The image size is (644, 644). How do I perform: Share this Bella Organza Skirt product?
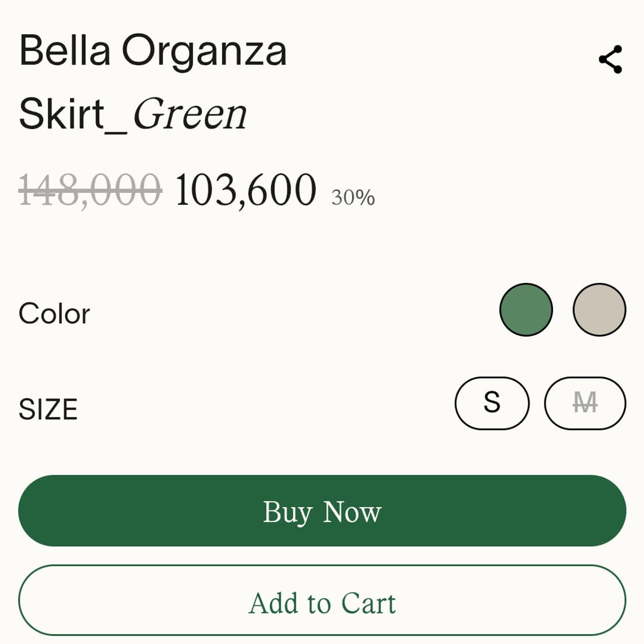tap(610, 60)
